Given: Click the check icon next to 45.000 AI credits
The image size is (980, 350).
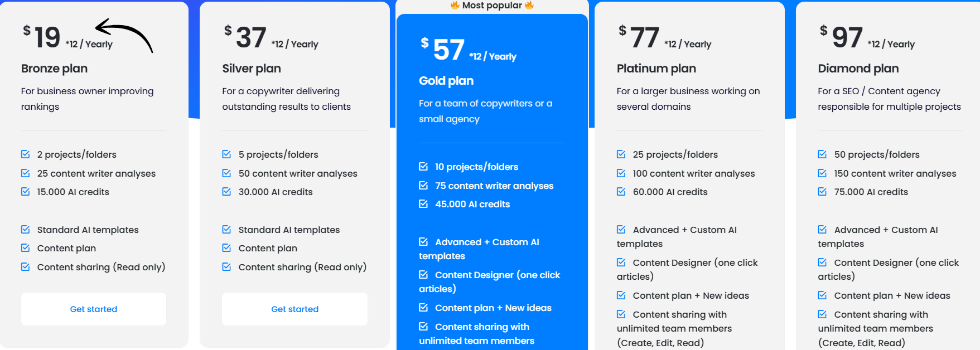Looking at the screenshot, I should [423, 204].
